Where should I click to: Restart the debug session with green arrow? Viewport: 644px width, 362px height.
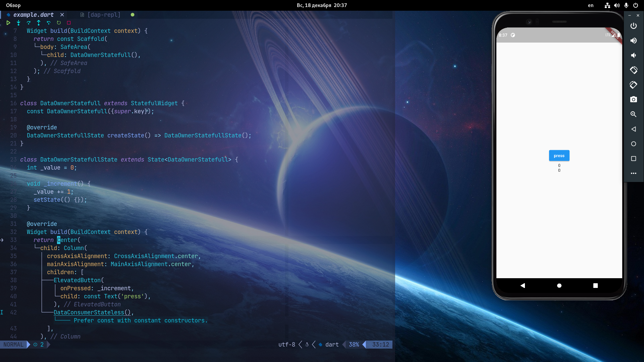[59, 23]
